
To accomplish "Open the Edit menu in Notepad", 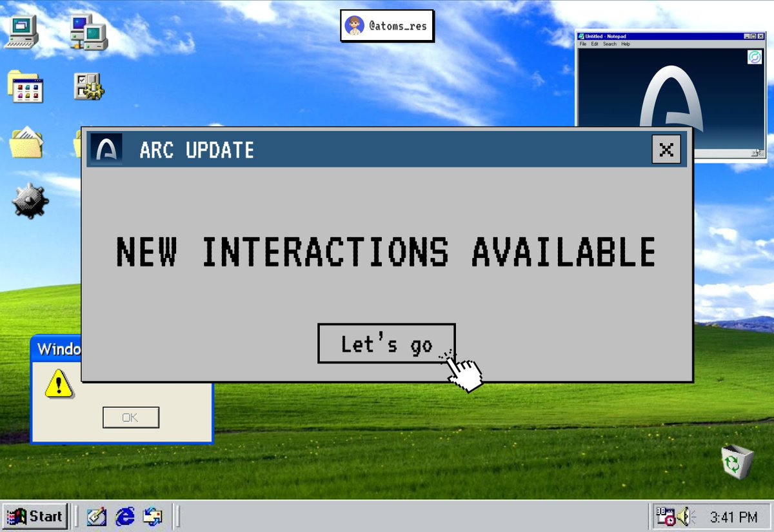I will click(595, 44).
